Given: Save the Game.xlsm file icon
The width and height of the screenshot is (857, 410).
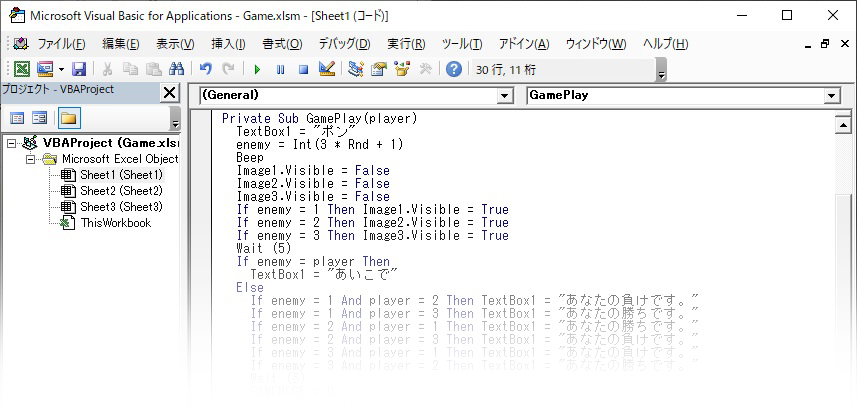Looking at the screenshot, I should tap(79, 69).
